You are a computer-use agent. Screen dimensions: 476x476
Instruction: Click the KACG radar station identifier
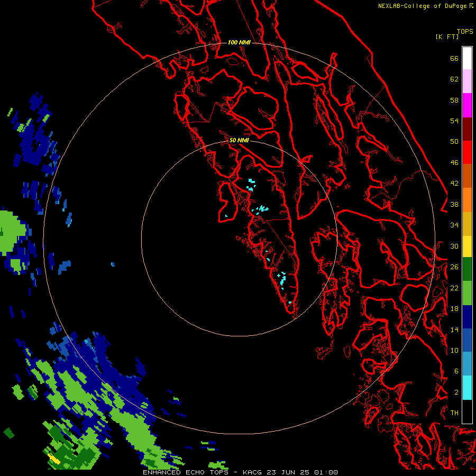[x=253, y=472]
